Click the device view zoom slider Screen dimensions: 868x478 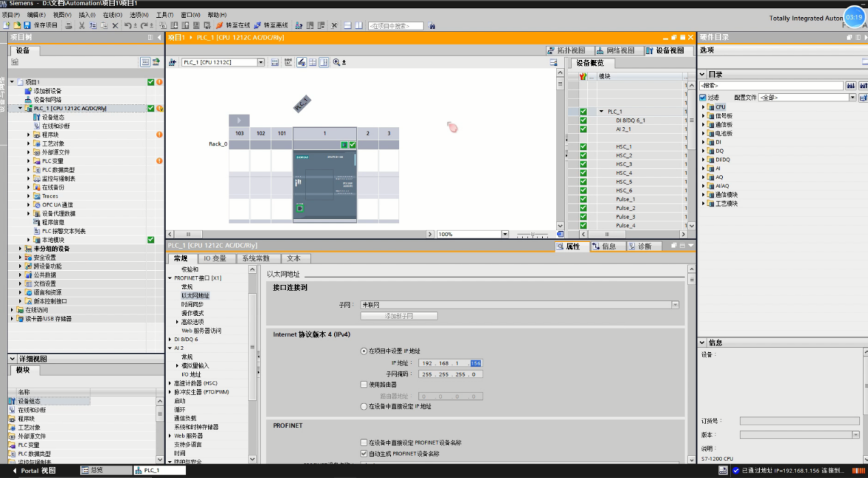533,234
